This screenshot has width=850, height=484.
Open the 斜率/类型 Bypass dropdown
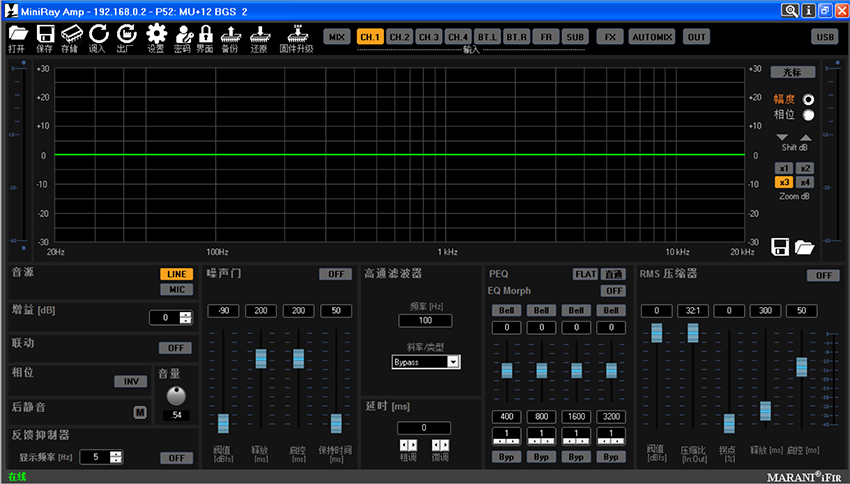(426, 362)
